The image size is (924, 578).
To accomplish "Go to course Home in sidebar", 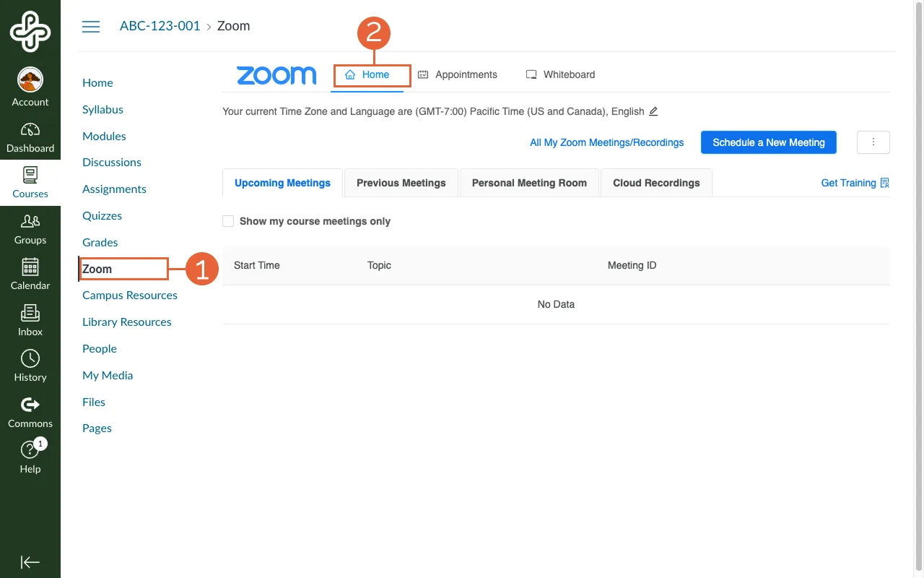I will click(97, 83).
